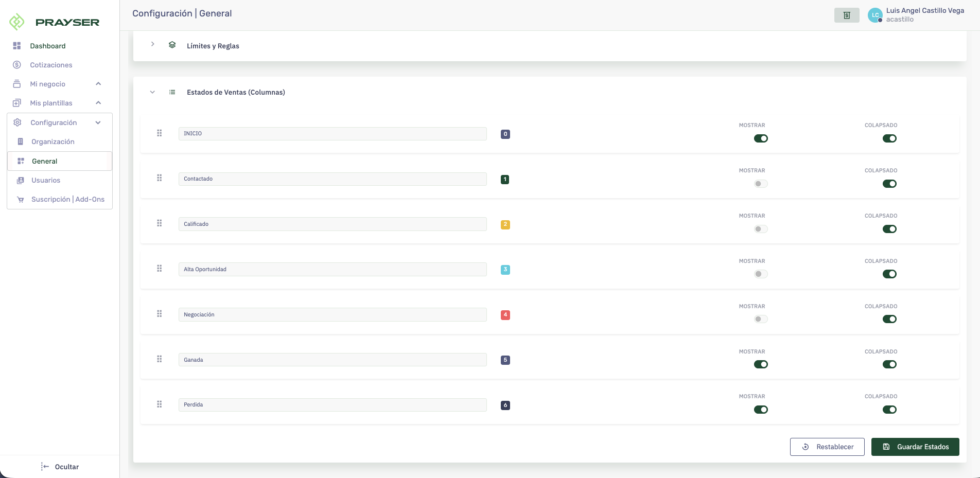Click the Ocultar collapse arrow icon

45,467
